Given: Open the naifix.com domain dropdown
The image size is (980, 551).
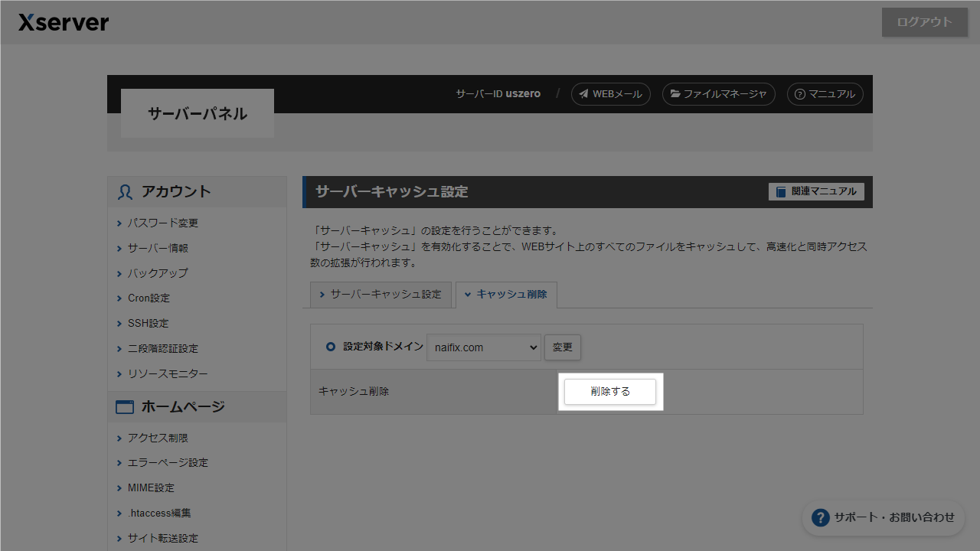Looking at the screenshot, I should pos(484,347).
